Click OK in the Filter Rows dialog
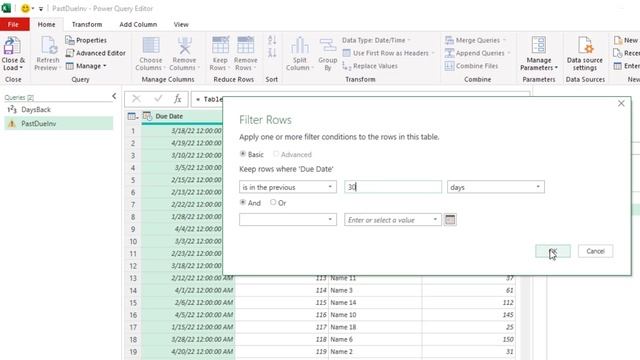Screen dimensions: 640x360 [553, 251]
